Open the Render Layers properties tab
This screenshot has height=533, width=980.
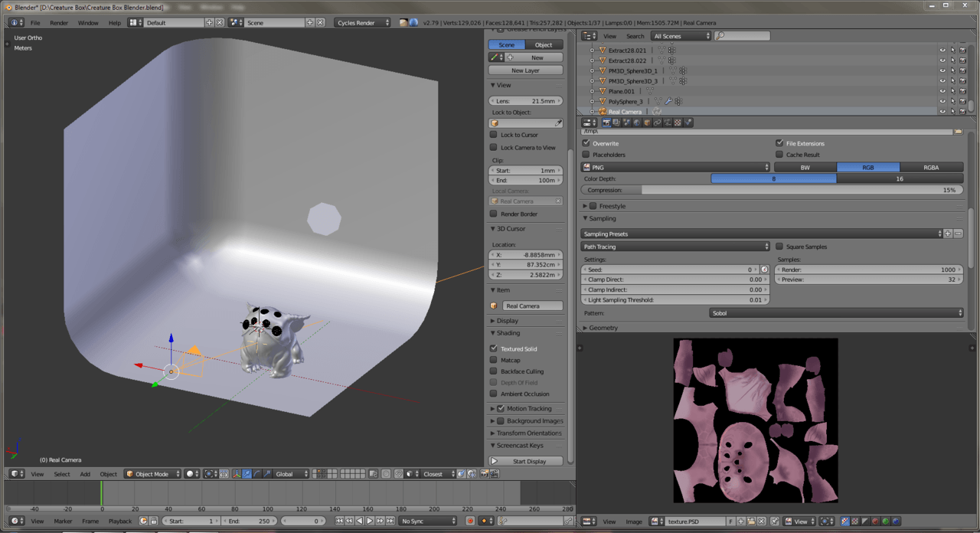pos(616,123)
